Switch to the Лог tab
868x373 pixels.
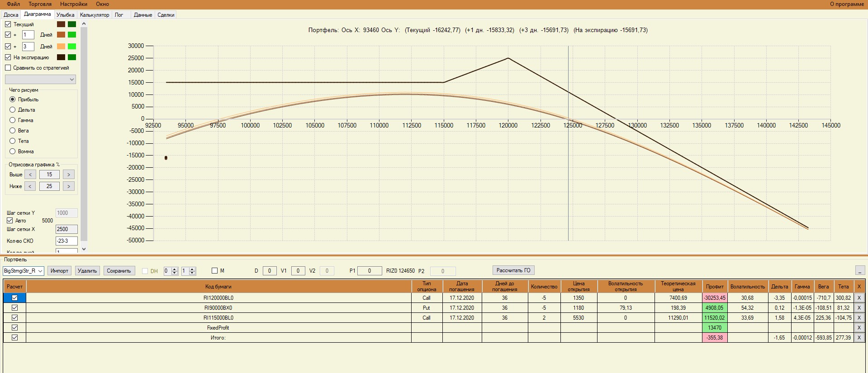pyautogui.click(x=119, y=15)
